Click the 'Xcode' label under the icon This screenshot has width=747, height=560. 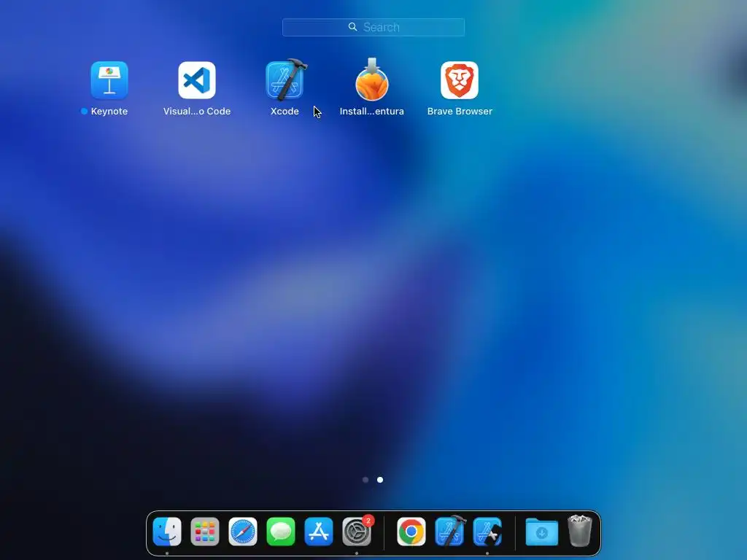(285, 112)
